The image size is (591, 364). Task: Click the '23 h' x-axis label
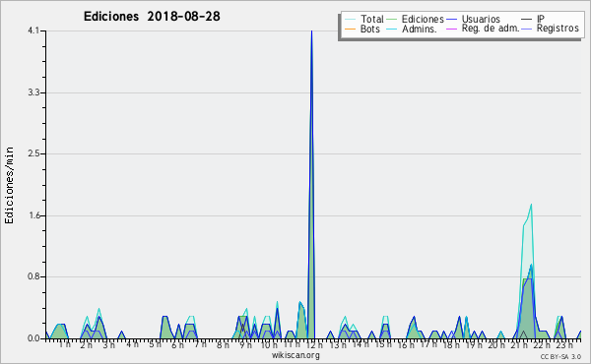(564, 344)
